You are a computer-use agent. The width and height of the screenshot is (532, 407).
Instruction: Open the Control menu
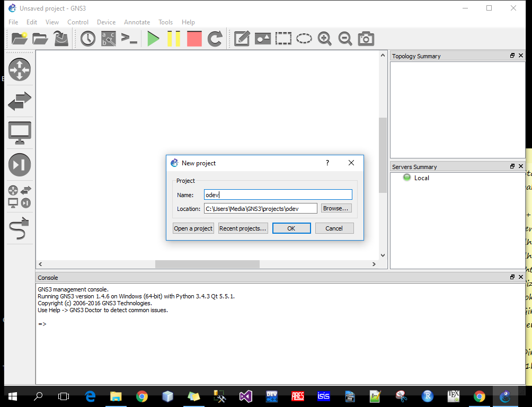point(78,22)
